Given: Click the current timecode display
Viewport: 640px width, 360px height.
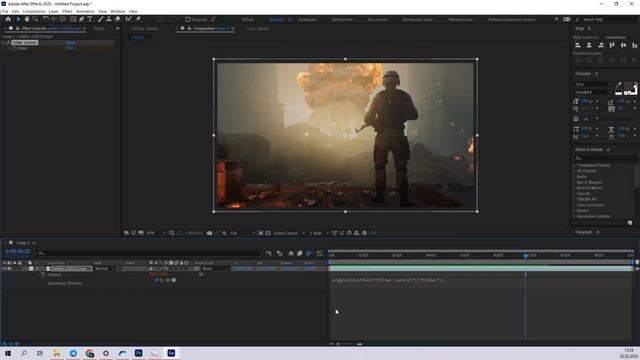Looking at the screenshot, I should click(18, 252).
